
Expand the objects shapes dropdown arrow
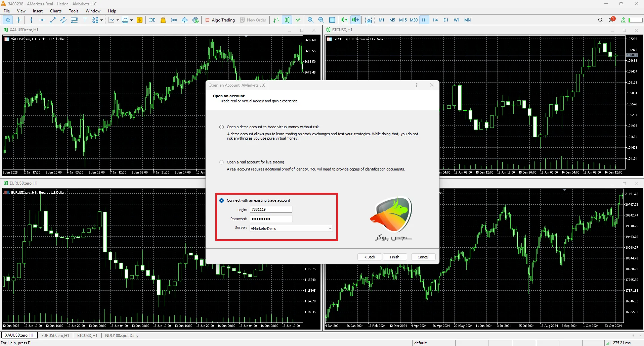coord(101,20)
